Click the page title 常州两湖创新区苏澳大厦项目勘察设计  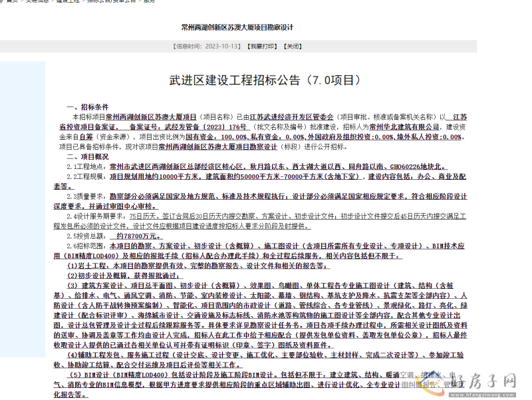click(x=237, y=27)
